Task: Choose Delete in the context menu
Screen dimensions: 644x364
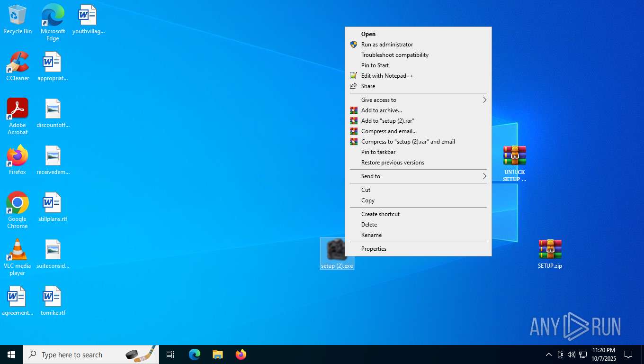Action: coord(418,225)
